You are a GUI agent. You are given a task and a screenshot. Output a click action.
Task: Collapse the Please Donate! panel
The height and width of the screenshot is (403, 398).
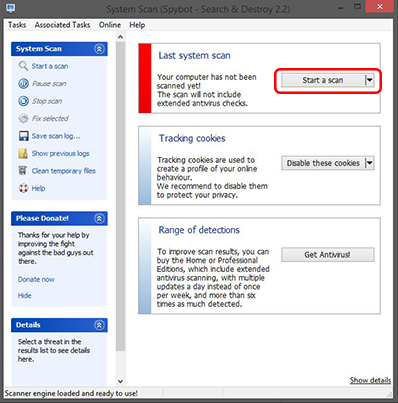99,218
